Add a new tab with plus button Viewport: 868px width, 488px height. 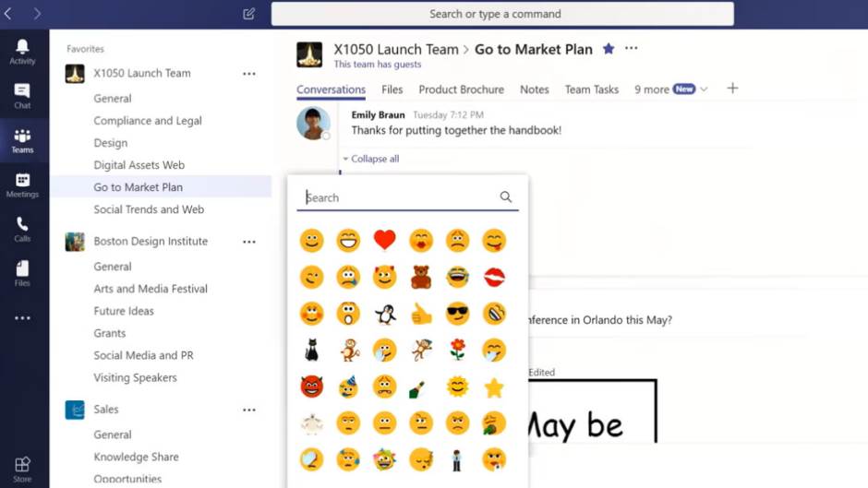[732, 89]
